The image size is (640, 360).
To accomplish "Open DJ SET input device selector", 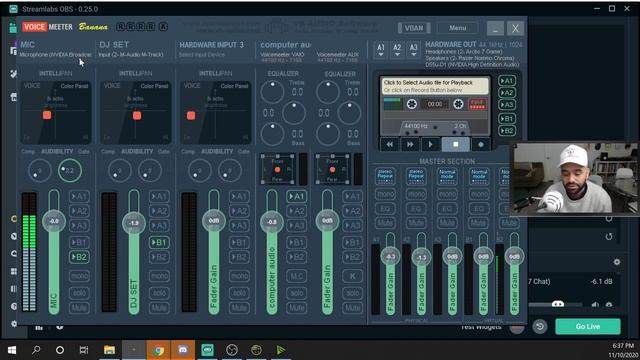I will pyautogui.click(x=131, y=54).
